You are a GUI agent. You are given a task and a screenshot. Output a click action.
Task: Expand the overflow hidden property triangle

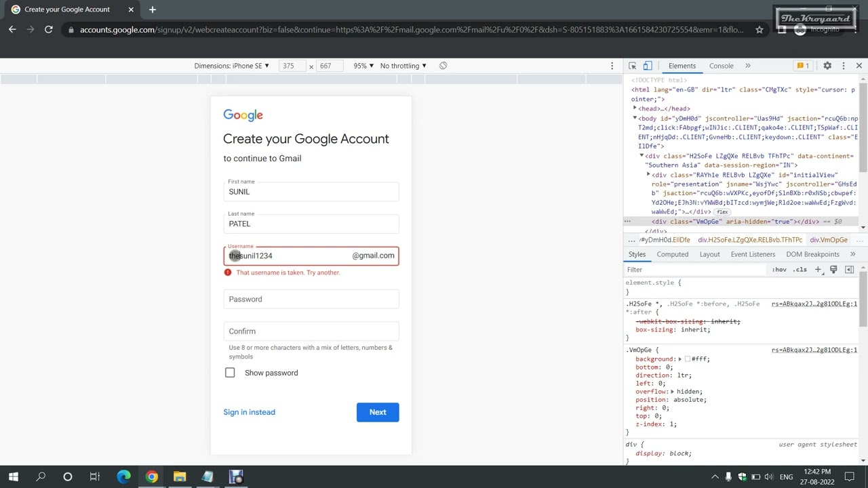pyautogui.click(x=672, y=392)
